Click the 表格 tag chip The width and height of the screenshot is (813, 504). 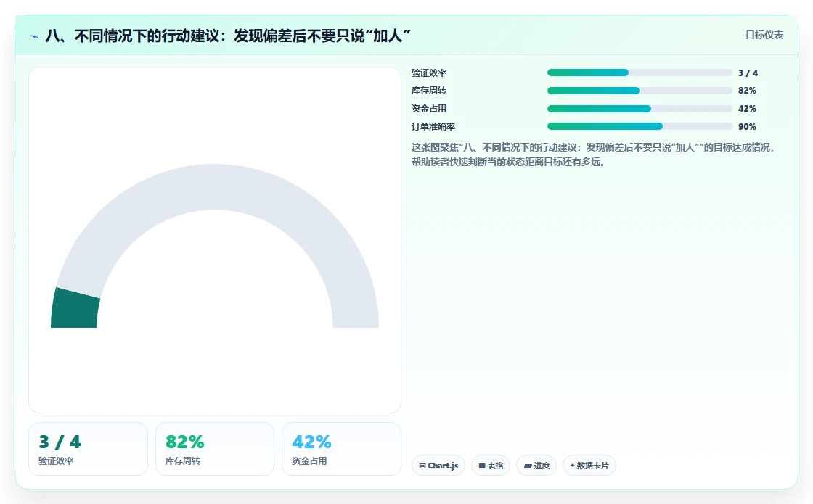coord(491,465)
